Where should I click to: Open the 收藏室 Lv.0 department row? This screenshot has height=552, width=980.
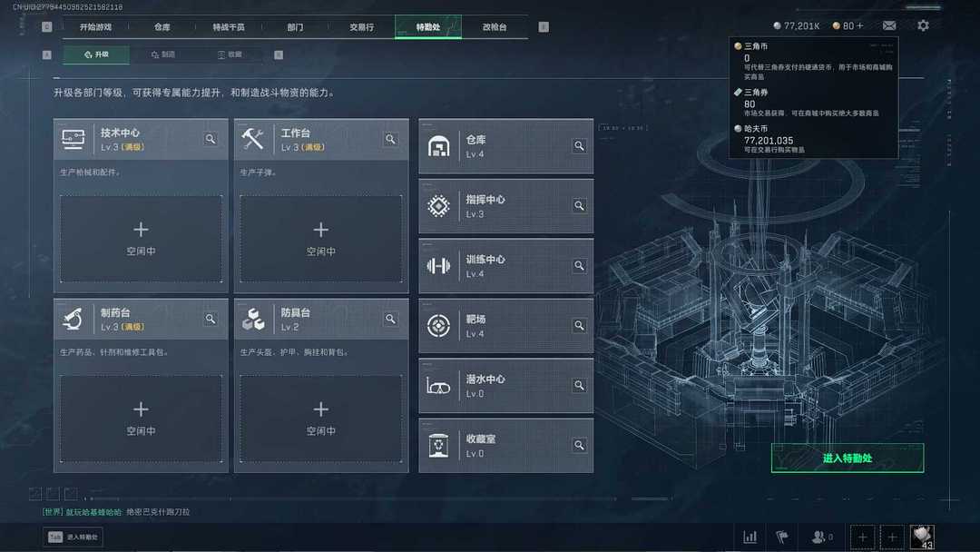(x=505, y=446)
